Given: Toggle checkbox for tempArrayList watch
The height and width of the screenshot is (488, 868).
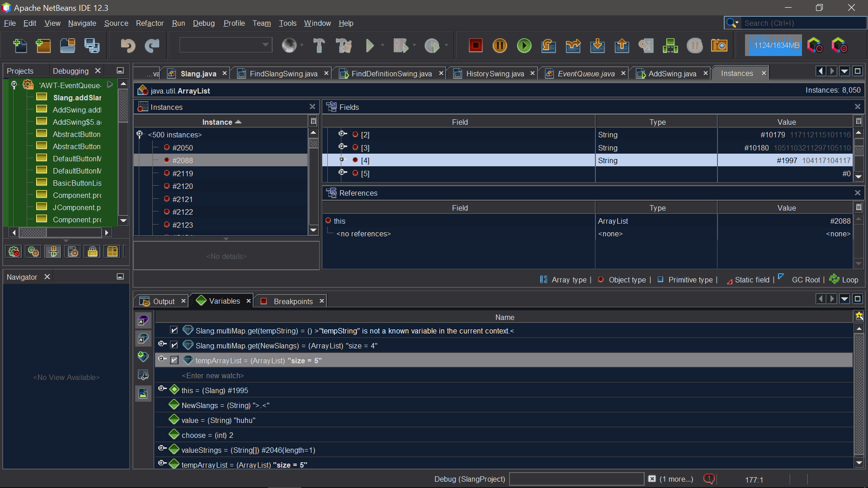Looking at the screenshot, I should pos(174,360).
